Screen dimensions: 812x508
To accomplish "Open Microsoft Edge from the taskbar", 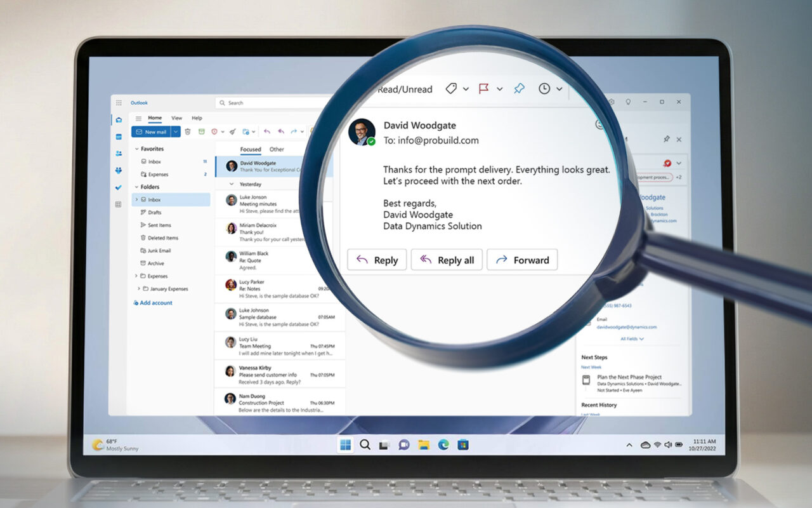I will [443, 444].
